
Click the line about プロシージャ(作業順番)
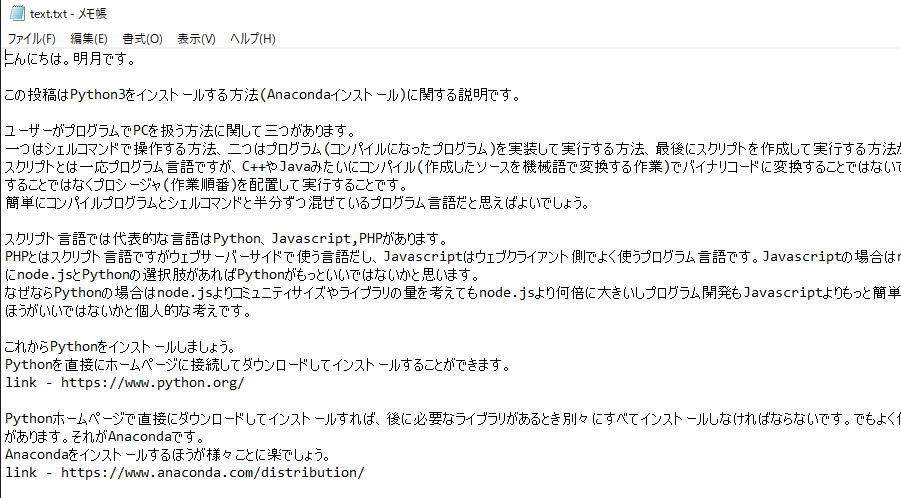pyautogui.click(x=206, y=185)
